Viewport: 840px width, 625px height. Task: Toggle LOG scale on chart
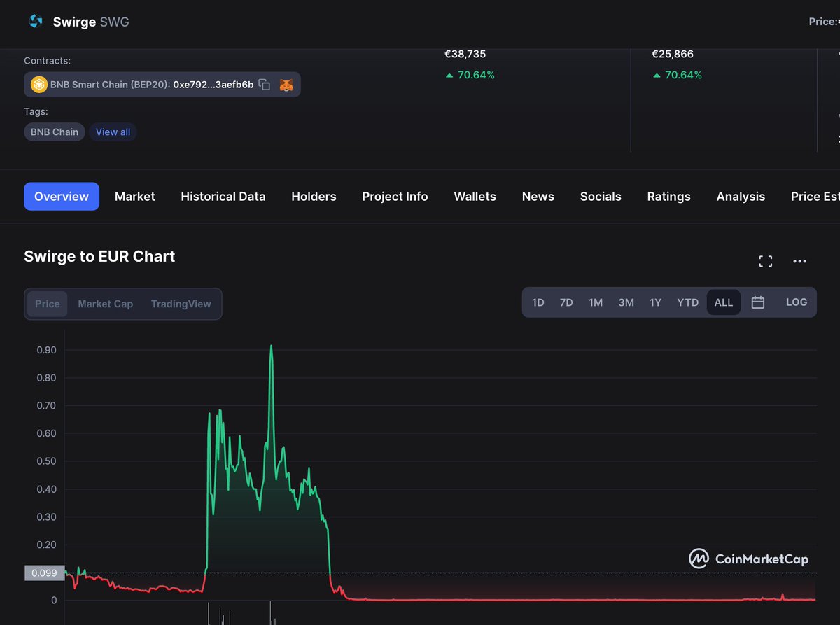click(x=797, y=302)
